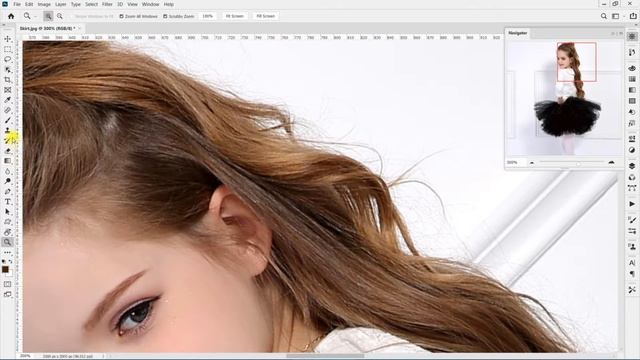640x360 pixels.
Task: Open the foreground color swatch
Action: point(5,269)
